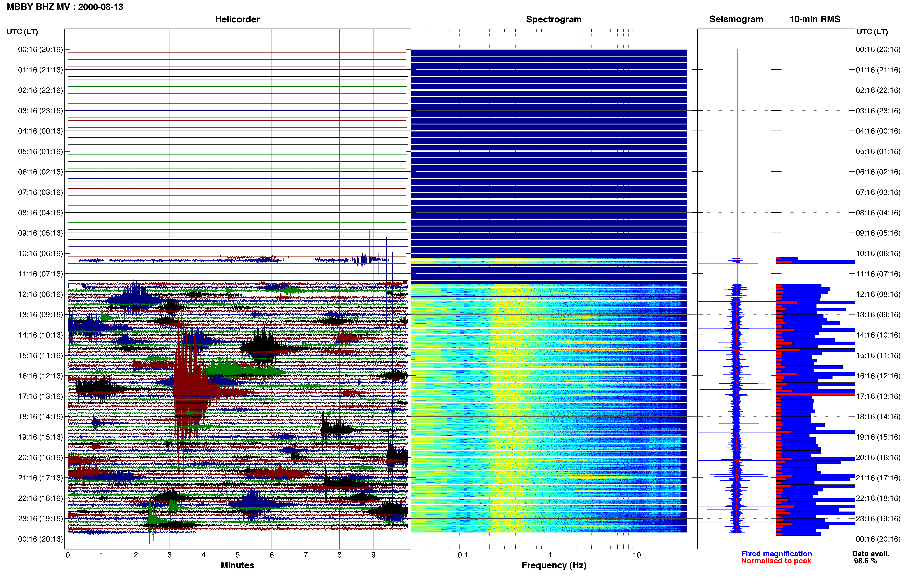
Task: Click the left 'UTC (LT)' axis label
Action: pos(22,32)
